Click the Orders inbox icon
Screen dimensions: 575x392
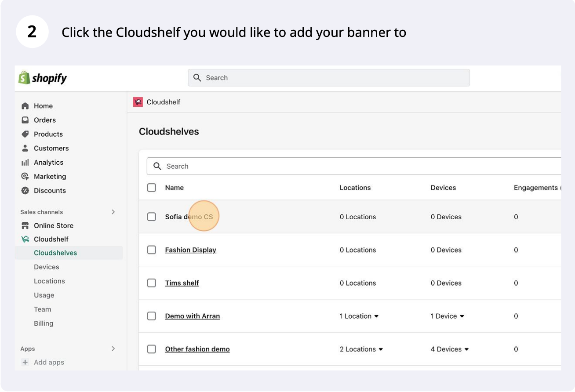25,120
